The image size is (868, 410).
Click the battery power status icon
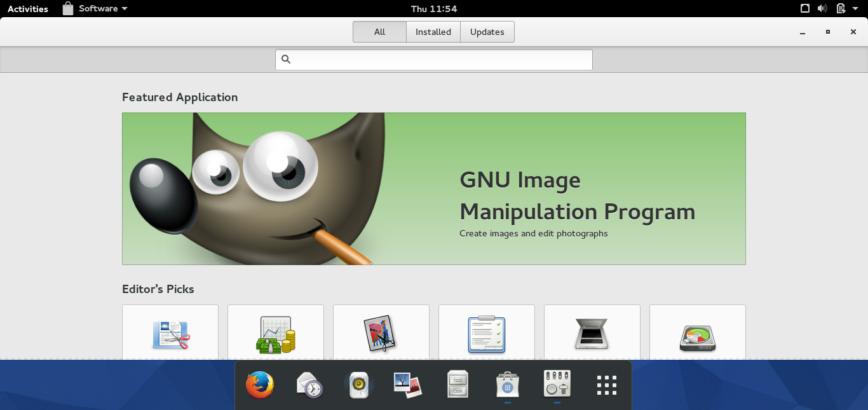click(841, 8)
